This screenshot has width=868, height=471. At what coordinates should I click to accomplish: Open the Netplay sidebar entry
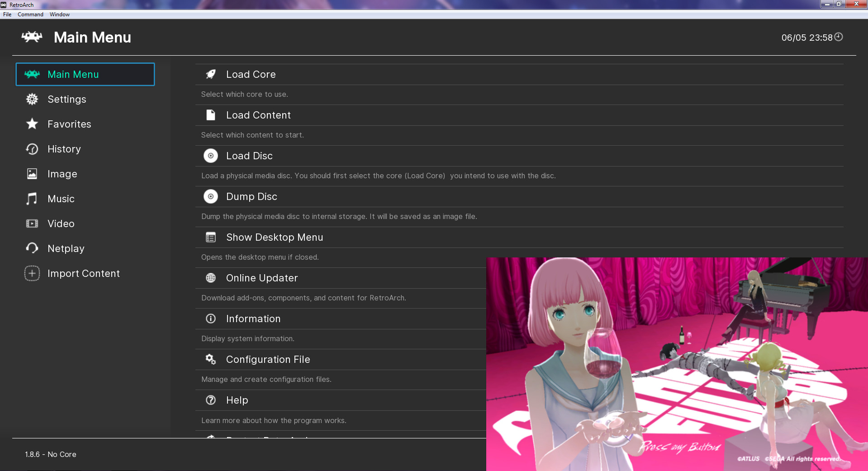point(85,248)
